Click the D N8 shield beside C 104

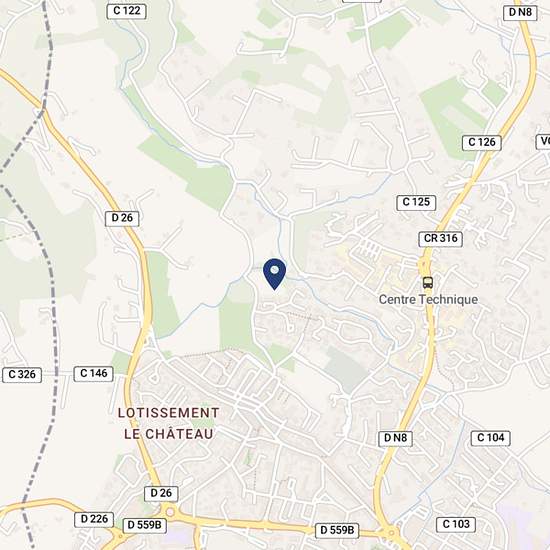pos(395,438)
